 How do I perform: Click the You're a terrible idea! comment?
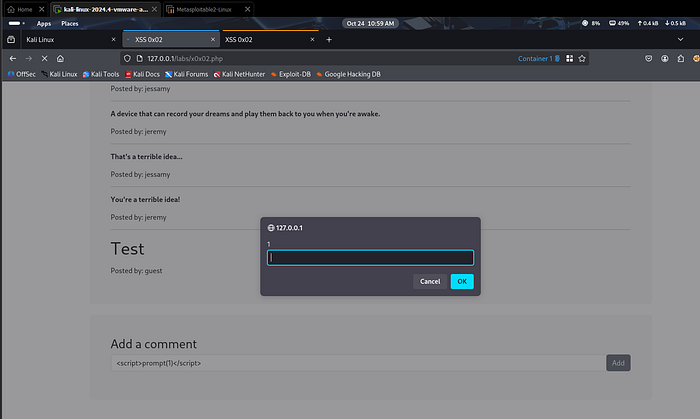point(145,199)
